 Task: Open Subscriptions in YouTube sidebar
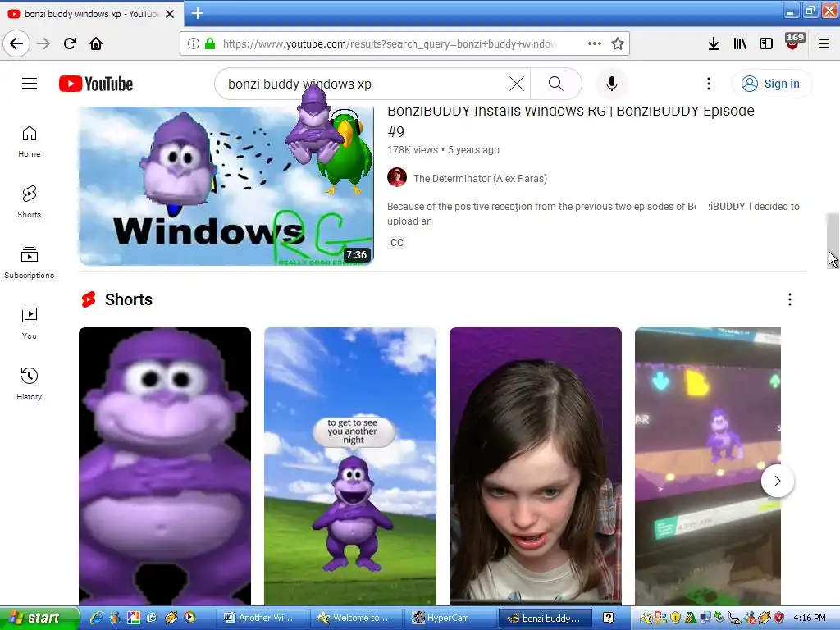29,262
